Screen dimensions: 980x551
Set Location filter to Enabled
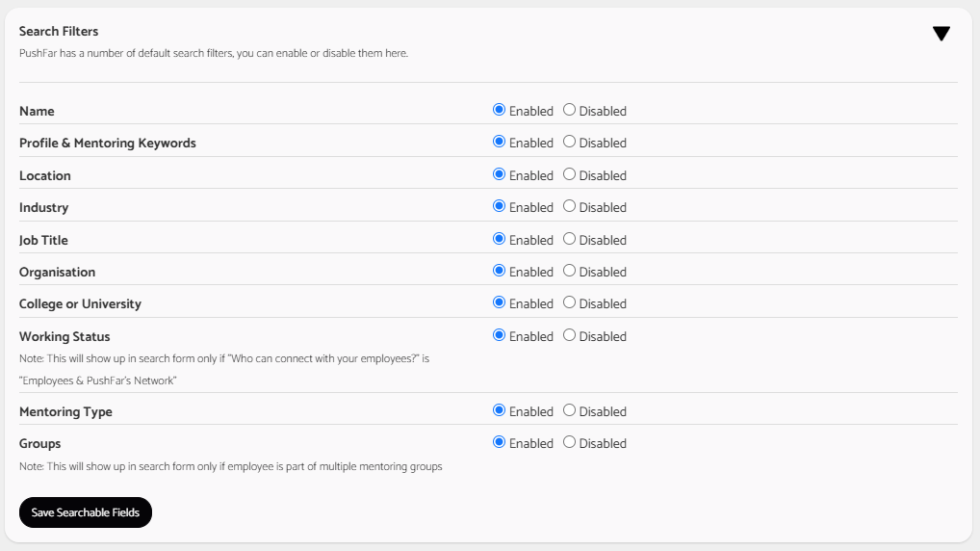(x=499, y=174)
